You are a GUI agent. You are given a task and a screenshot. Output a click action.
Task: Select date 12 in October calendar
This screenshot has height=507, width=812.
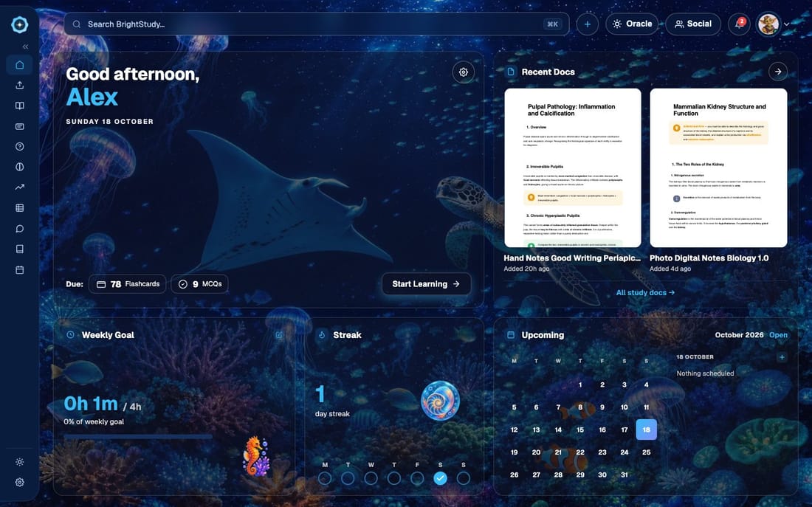click(515, 430)
